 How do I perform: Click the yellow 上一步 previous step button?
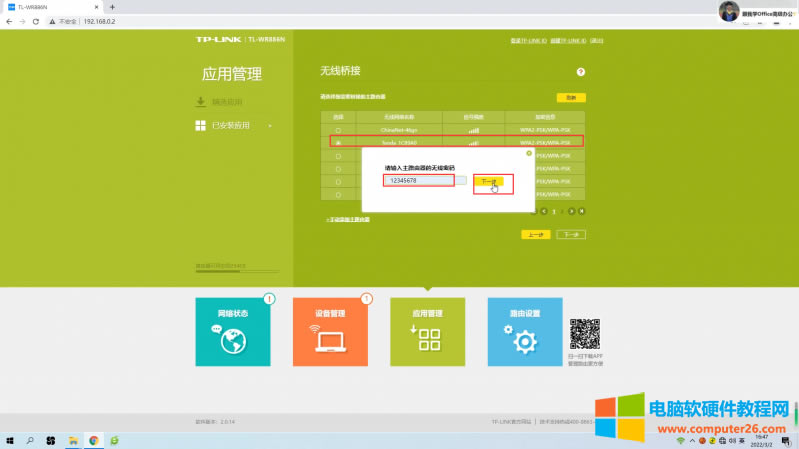point(535,234)
